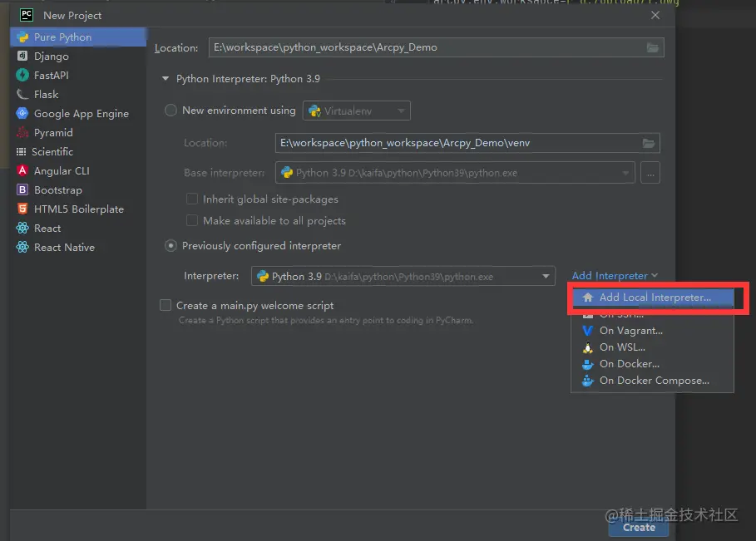756x541 pixels.
Task: Edit the project Location path field
Action: click(437, 47)
